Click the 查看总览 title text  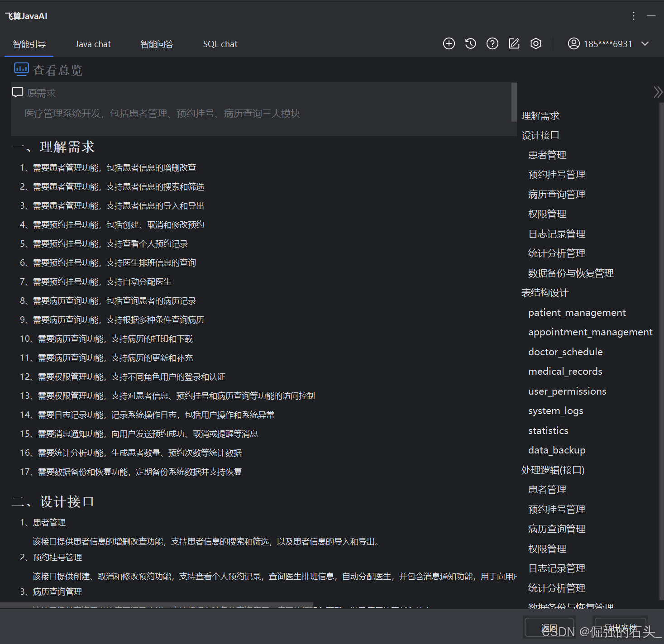point(57,70)
